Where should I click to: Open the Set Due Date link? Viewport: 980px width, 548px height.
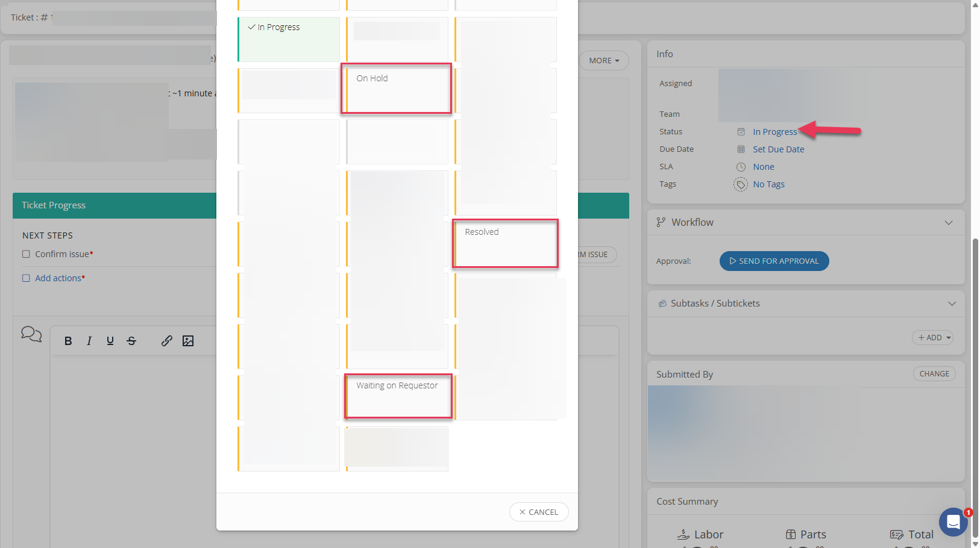pyautogui.click(x=778, y=149)
